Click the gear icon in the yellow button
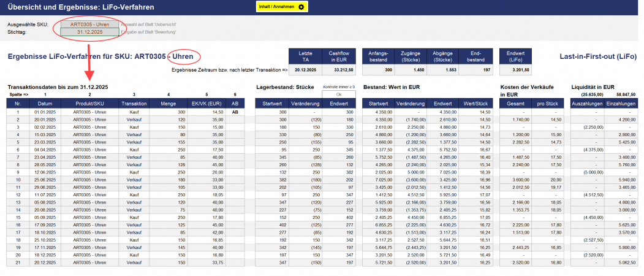This screenshot has height=276, width=644. click(x=301, y=7)
